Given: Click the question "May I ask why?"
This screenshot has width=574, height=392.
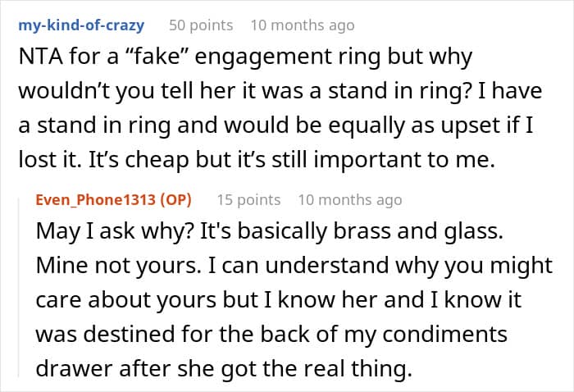Looking at the screenshot, I should (x=115, y=232).
